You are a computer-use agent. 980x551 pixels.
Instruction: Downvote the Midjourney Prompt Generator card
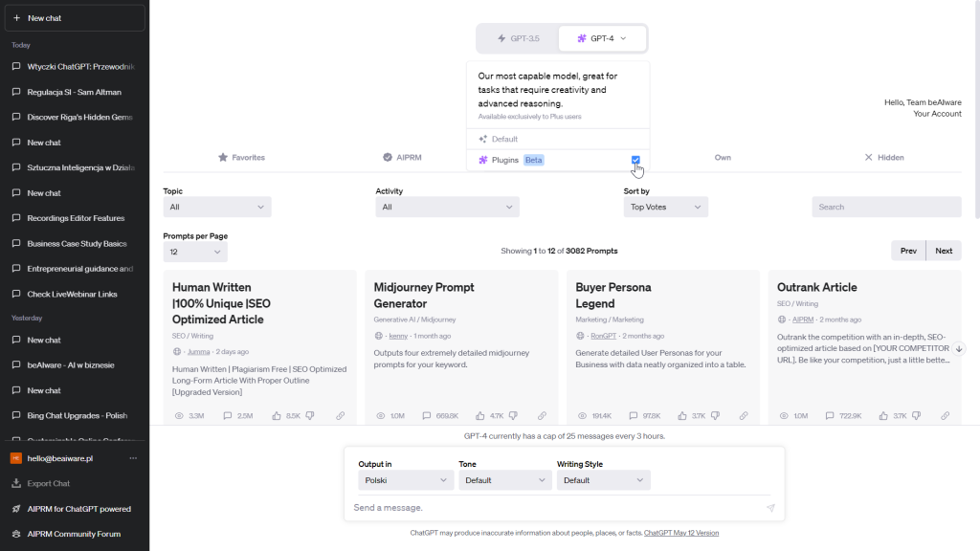(513, 416)
